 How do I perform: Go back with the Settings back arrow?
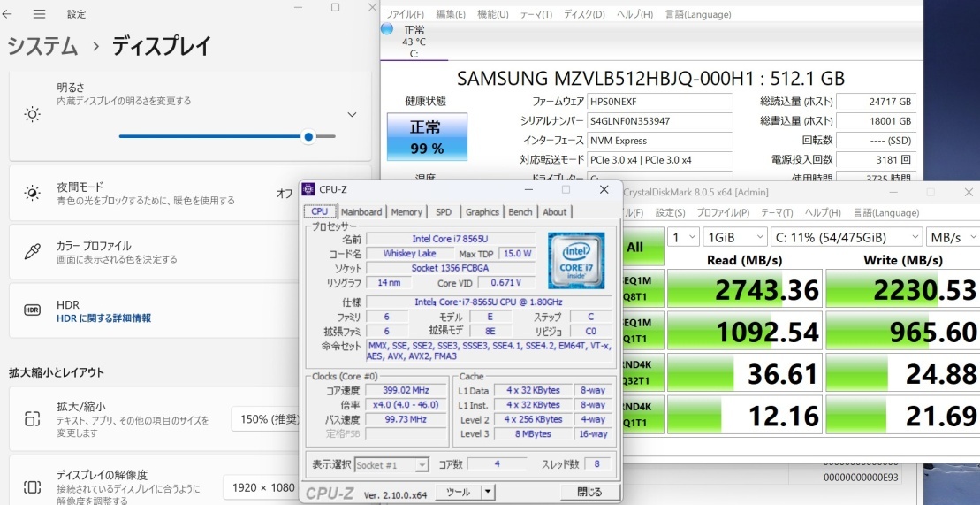7,14
